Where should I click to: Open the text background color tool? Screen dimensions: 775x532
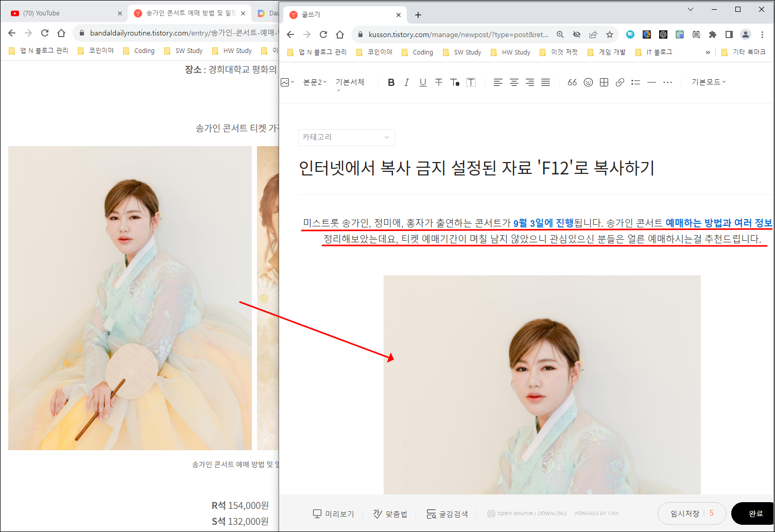[x=471, y=82]
